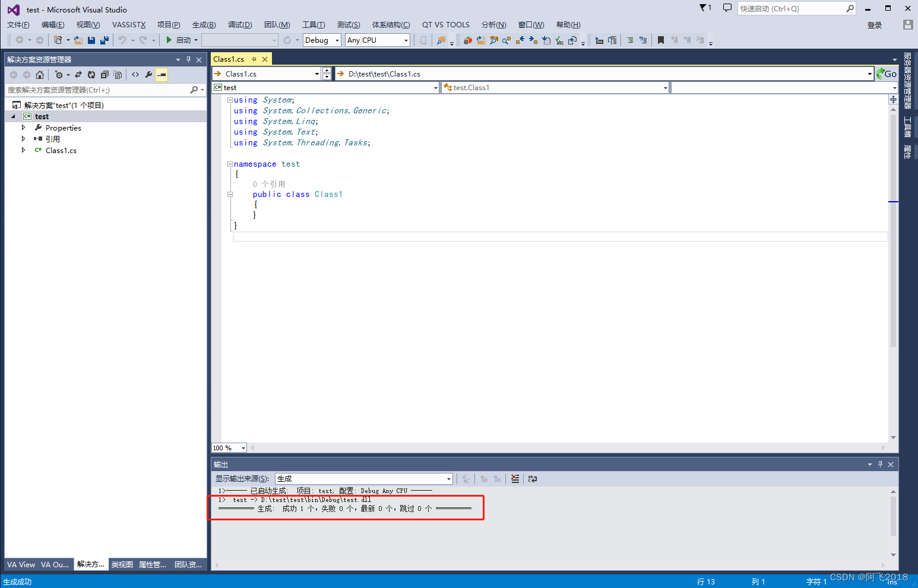
Task: Click the Undo icon on the toolbar
Action: pos(122,40)
